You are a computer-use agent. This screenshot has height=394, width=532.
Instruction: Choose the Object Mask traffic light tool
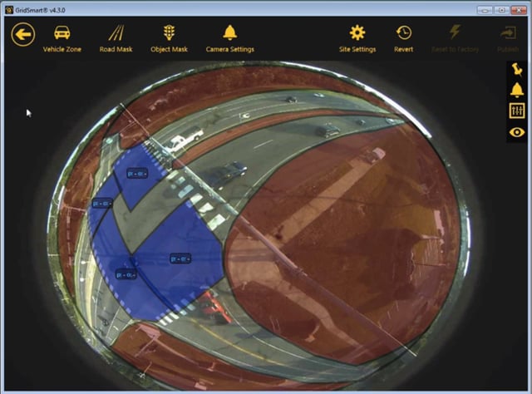tap(169, 39)
